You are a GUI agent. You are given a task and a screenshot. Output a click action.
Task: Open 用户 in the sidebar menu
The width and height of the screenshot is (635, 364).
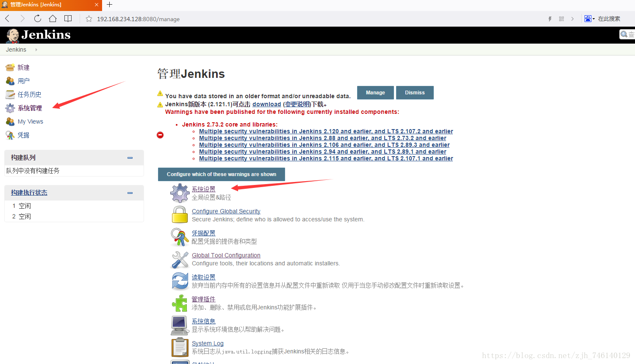[x=24, y=81]
